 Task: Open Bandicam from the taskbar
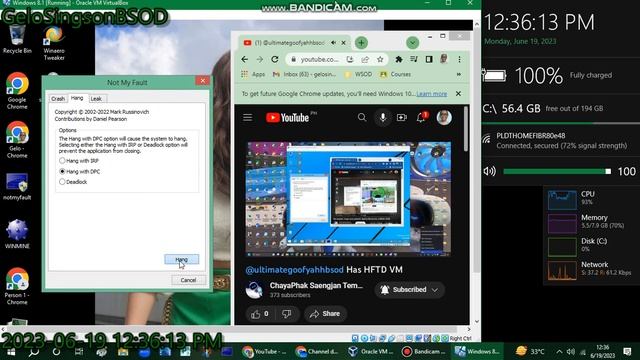point(423,351)
